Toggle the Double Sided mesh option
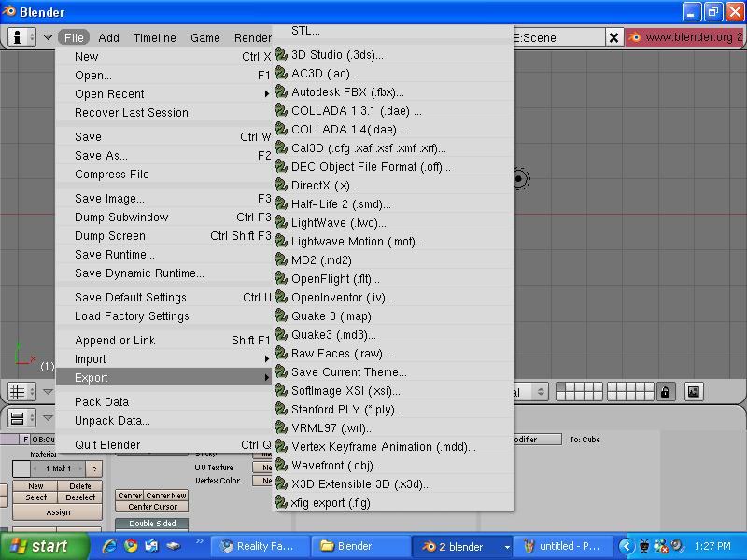 click(x=152, y=524)
